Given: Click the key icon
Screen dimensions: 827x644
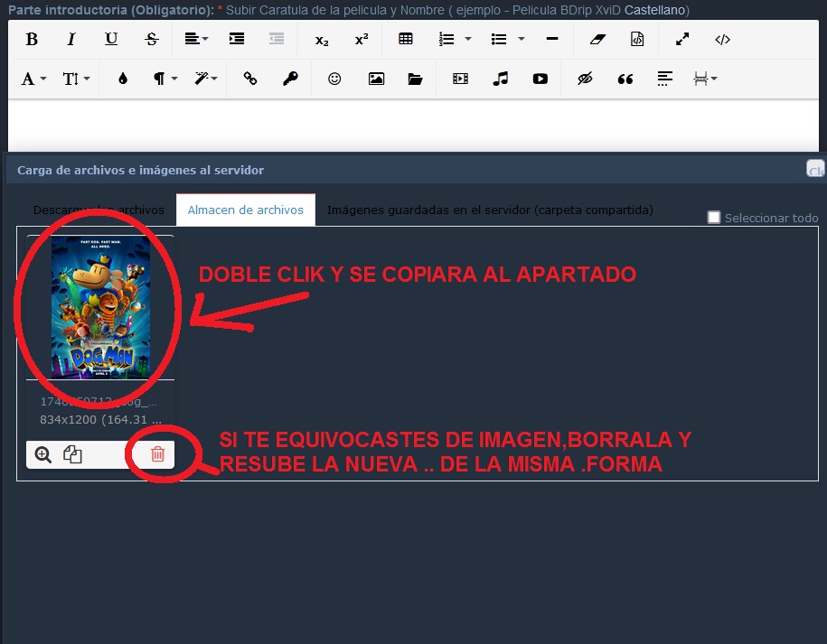Looking at the screenshot, I should [290, 79].
